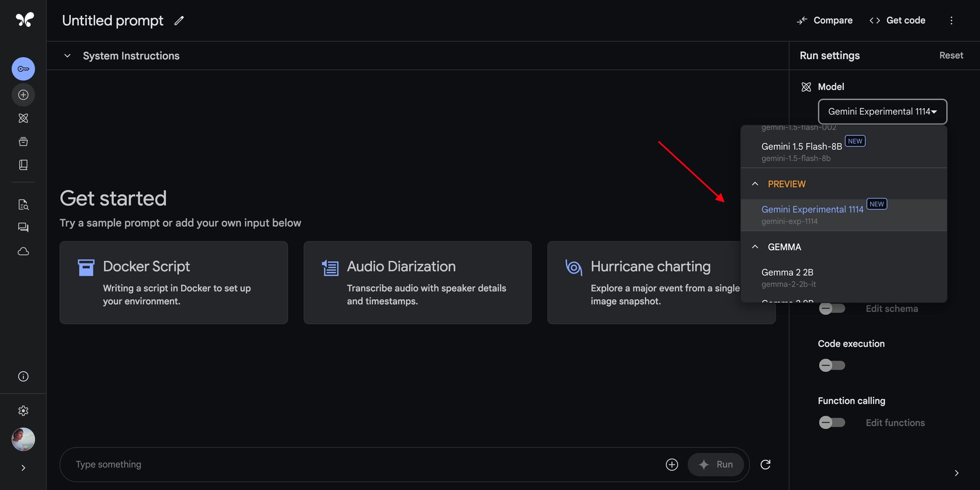Click the pencil icon to rename prompt
Screen dimensions: 980x490
click(179, 21)
